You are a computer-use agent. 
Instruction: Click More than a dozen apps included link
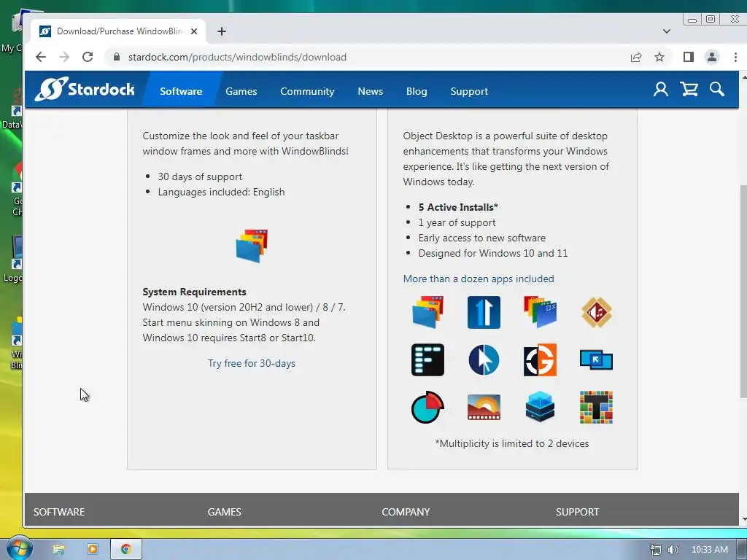click(x=479, y=279)
